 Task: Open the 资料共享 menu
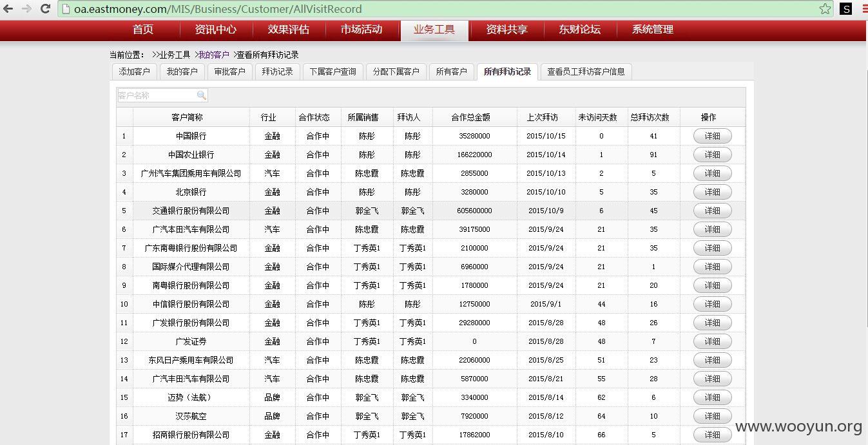pyautogui.click(x=507, y=30)
